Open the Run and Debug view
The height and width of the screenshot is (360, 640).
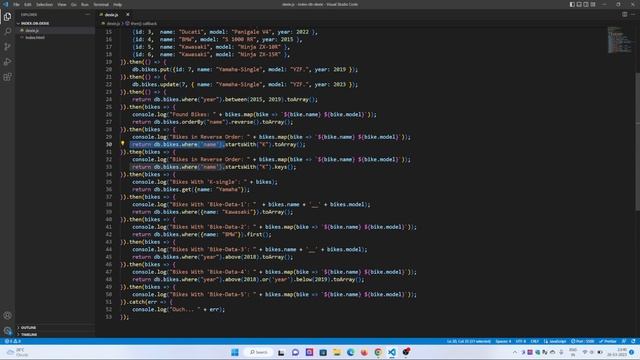pyautogui.click(x=7, y=62)
